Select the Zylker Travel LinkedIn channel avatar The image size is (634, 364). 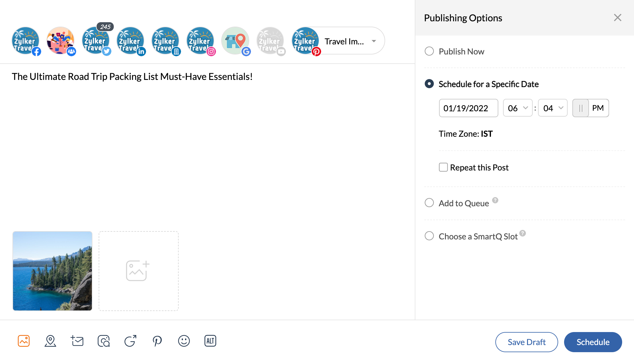coord(130,41)
